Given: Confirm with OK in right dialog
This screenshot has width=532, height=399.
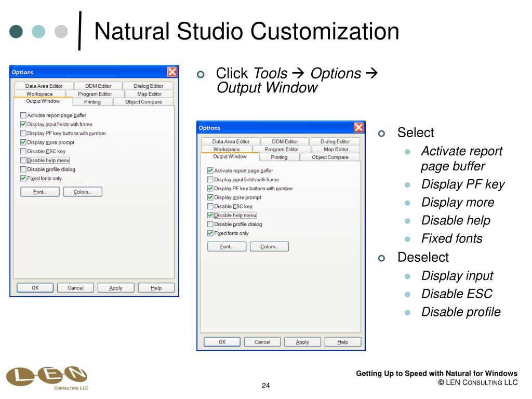Looking at the screenshot, I should point(222,342).
